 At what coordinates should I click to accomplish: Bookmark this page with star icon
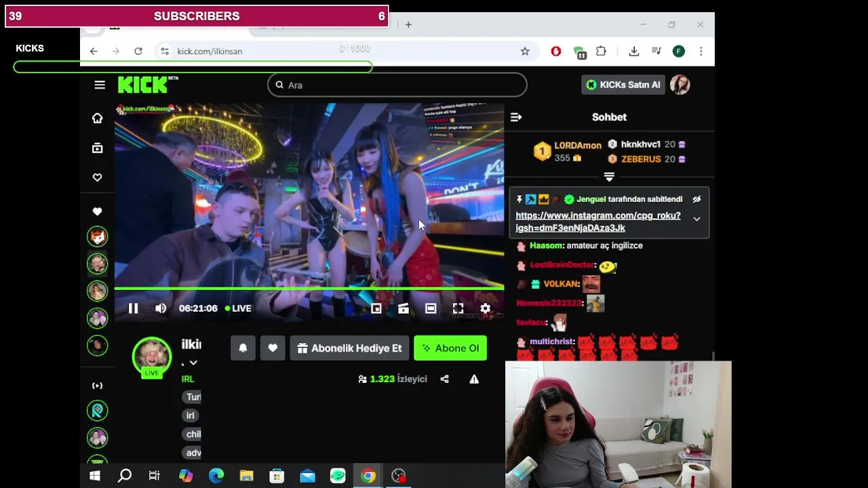pos(525,52)
